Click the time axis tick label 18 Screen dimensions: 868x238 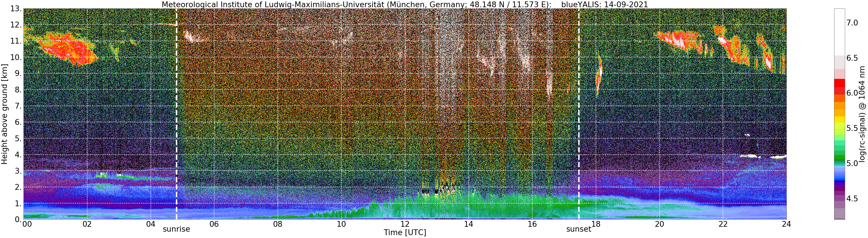click(596, 224)
